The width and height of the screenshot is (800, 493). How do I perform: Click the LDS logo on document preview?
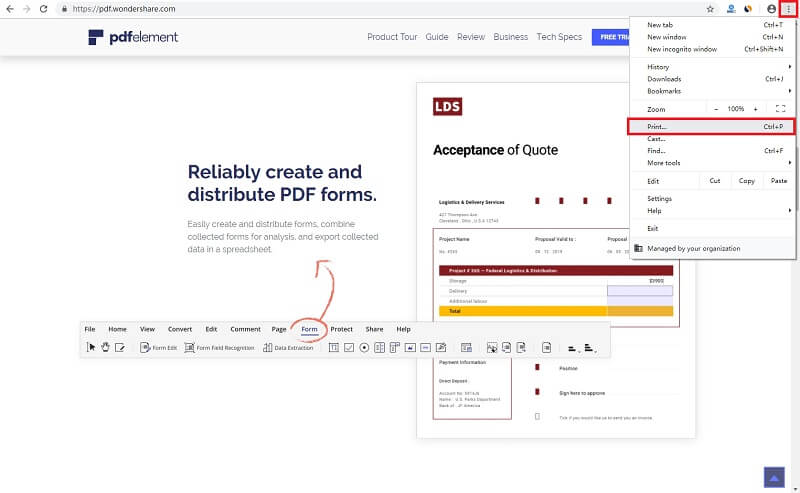coord(447,107)
